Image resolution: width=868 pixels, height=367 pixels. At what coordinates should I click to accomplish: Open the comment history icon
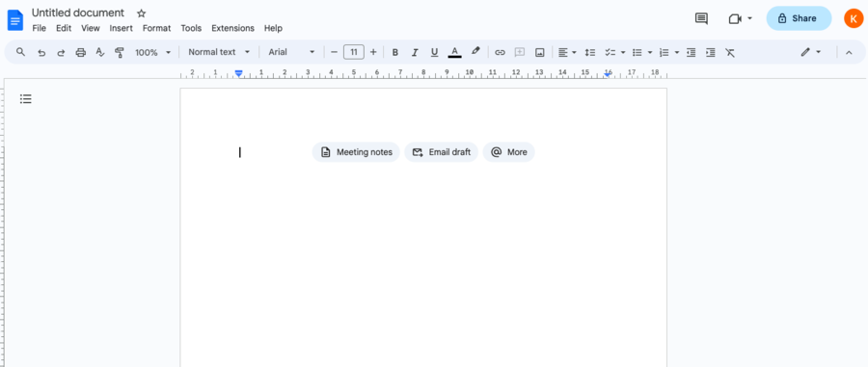coord(701,18)
